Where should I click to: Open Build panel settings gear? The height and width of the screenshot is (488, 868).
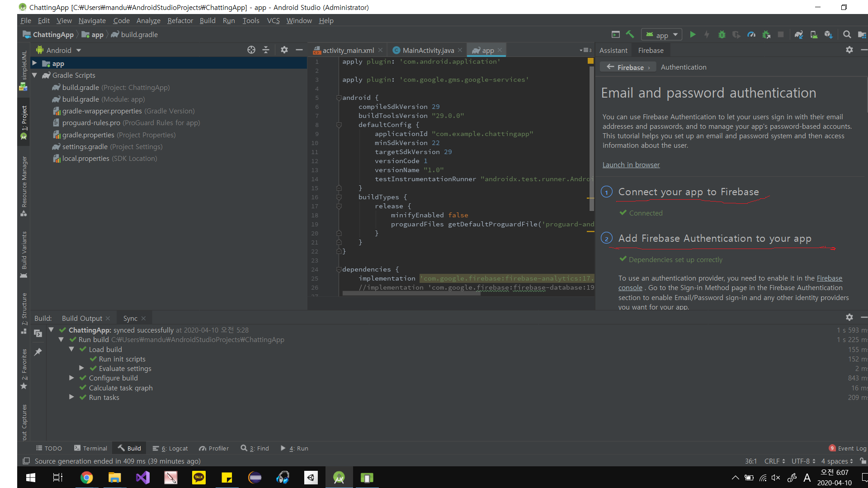pos(849,317)
